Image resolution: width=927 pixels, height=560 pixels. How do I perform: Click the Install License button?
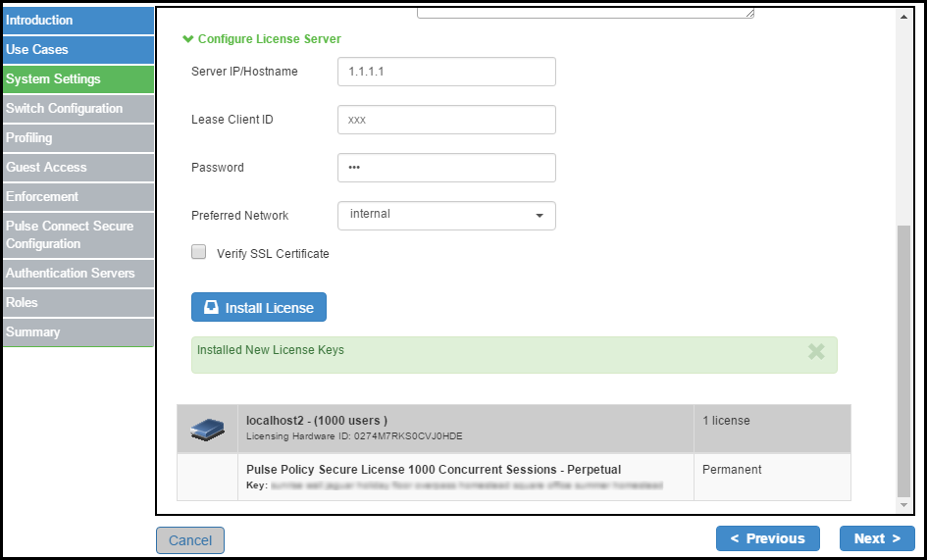258,308
